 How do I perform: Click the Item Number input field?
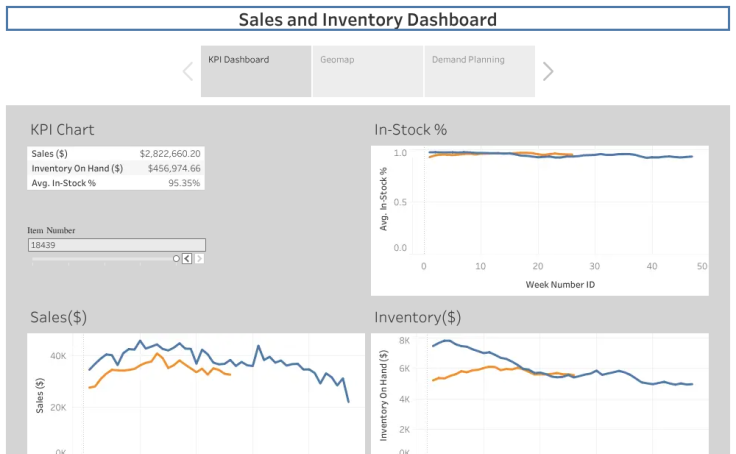click(x=116, y=245)
